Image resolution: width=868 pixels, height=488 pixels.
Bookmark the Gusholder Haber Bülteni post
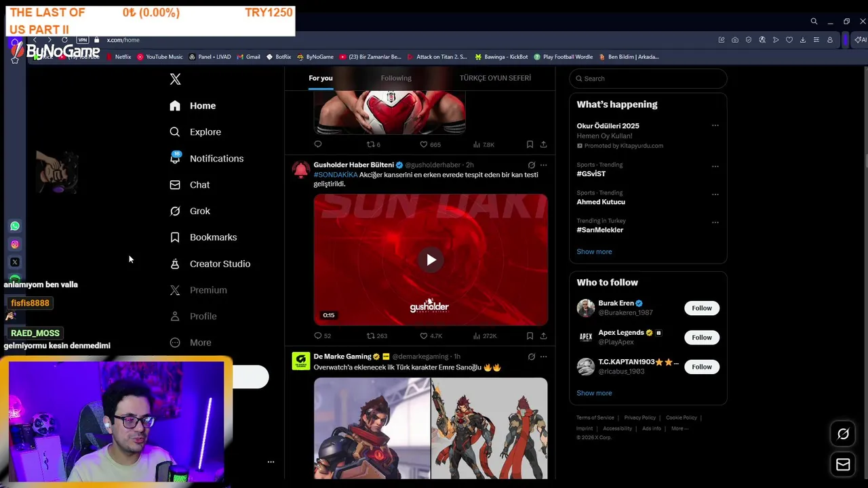click(530, 335)
